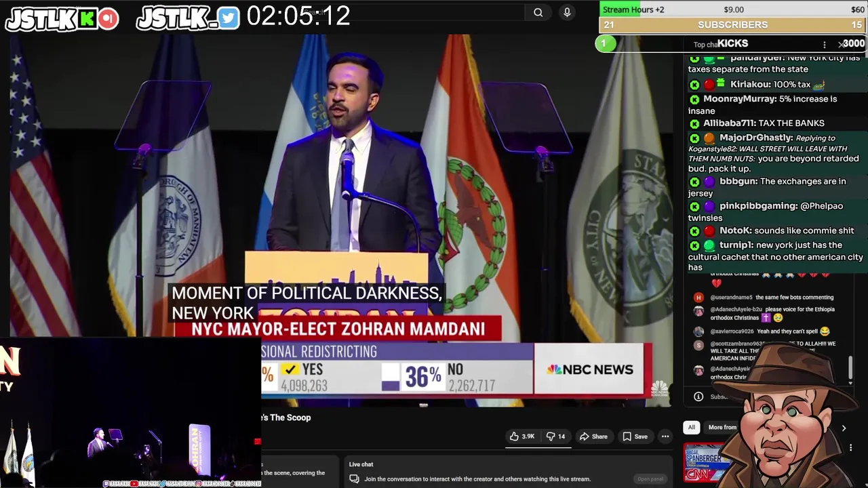Open the three-dot more actions menu beside Save

click(665, 436)
